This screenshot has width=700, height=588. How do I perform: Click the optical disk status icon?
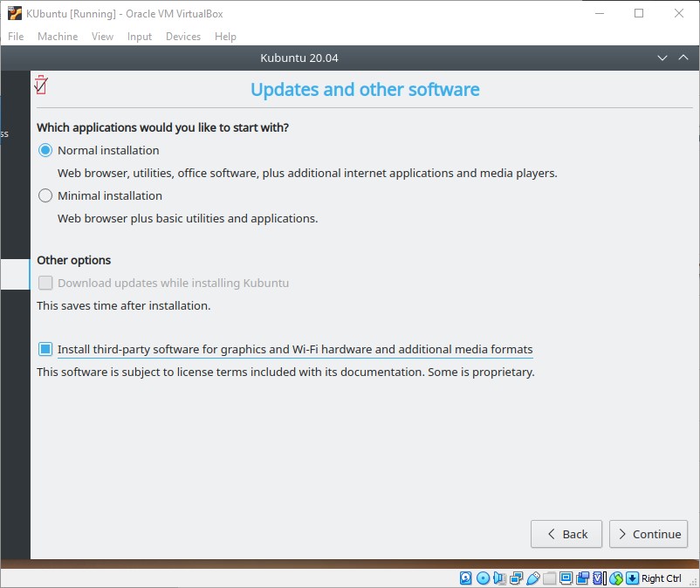tap(483, 578)
